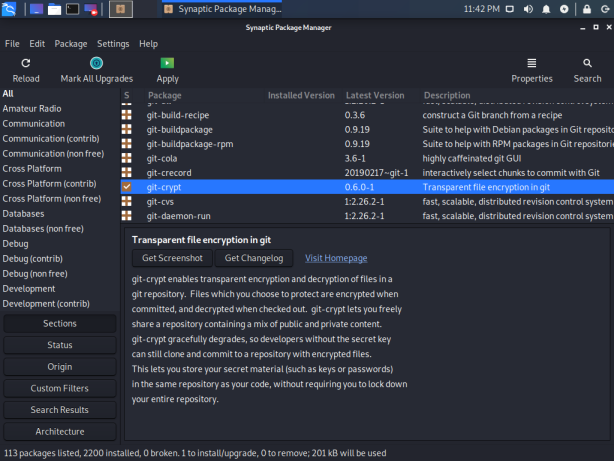Select Cross Platform (non free) section
Image resolution: width=614 pixels, height=461 pixels.
pos(52,199)
